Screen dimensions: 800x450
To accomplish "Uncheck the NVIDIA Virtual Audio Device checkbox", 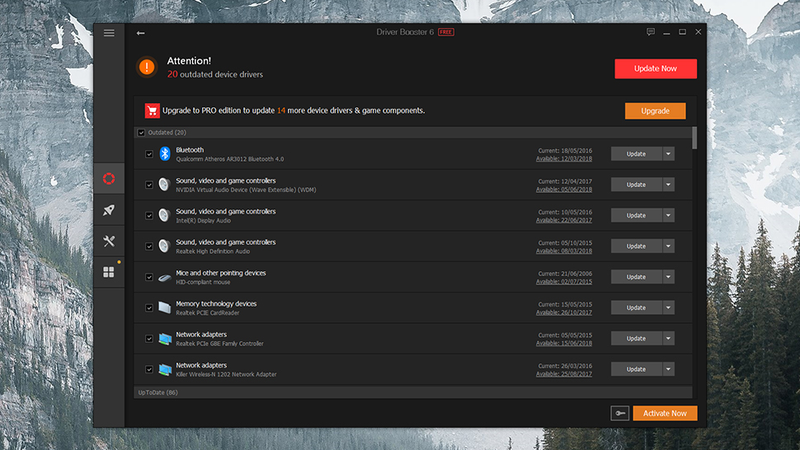I will tap(149, 185).
